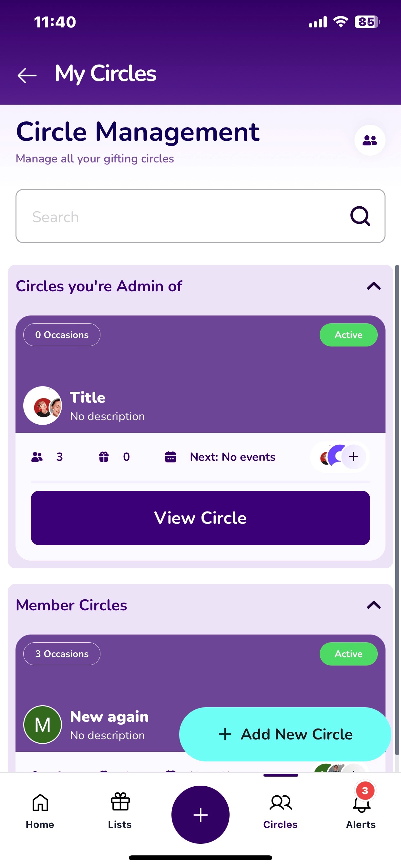Tap the Active status badge on Title circle
Image resolution: width=401 pixels, height=868 pixels.
[348, 335]
